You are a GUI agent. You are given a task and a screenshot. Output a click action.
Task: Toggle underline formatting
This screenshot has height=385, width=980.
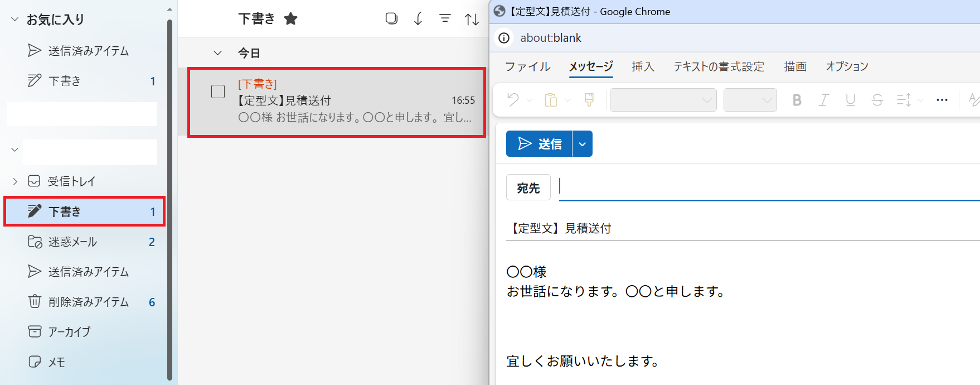coord(850,100)
